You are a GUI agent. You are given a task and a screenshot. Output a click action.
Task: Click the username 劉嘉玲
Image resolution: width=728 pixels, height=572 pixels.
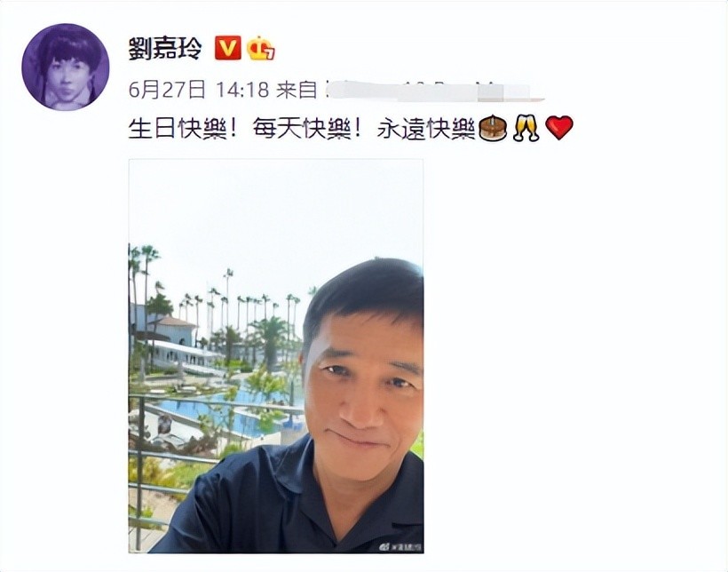(166, 48)
